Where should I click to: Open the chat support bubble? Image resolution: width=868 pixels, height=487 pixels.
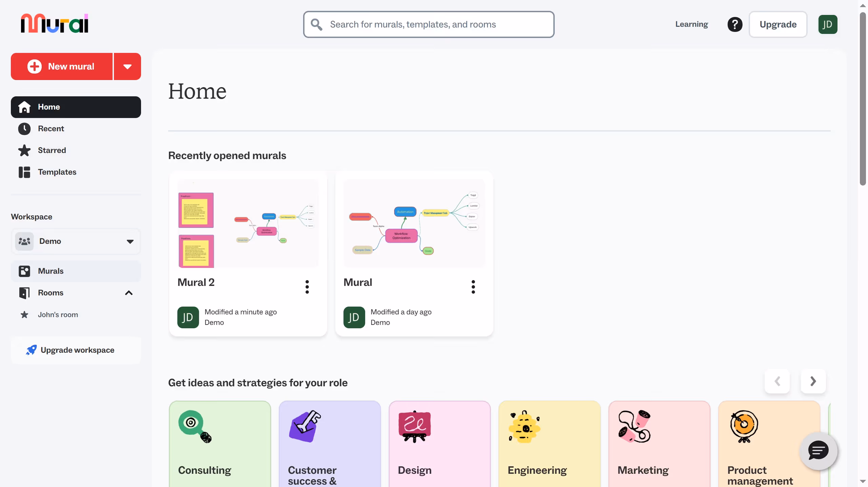coord(818,451)
